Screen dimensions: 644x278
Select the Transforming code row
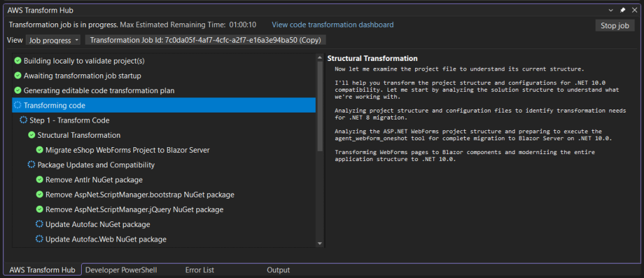pyautogui.click(x=164, y=106)
